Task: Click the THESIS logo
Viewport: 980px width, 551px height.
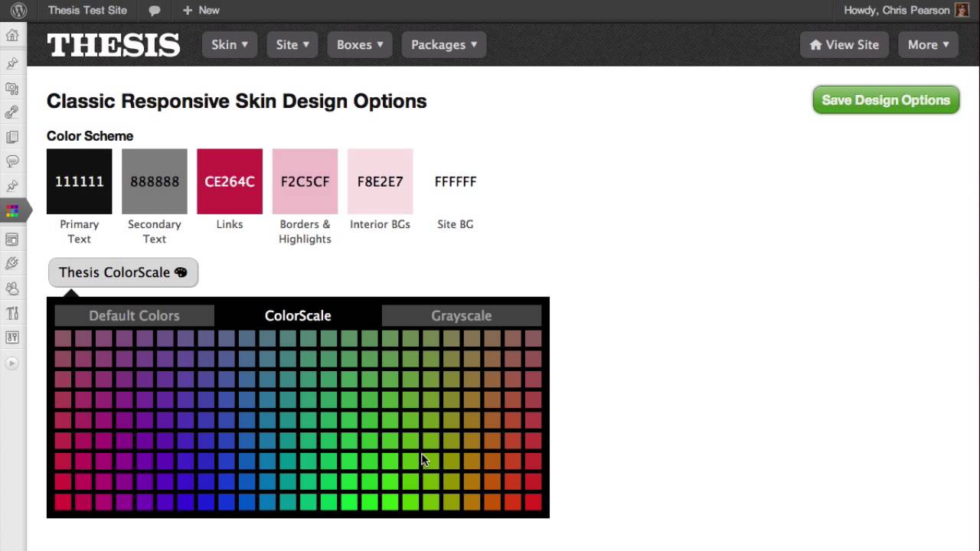Action: (113, 45)
